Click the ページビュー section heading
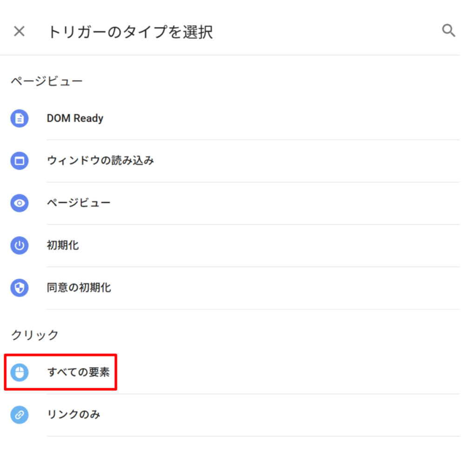The image size is (476, 450). point(46,82)
